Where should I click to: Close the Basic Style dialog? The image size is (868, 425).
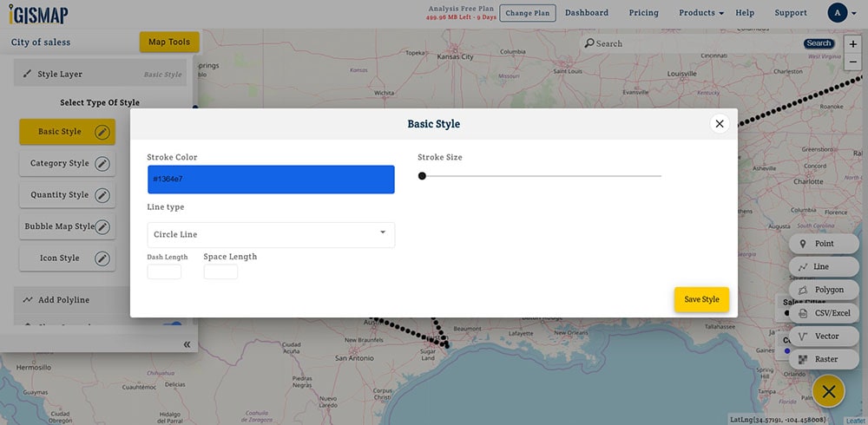tap(719, 124)
